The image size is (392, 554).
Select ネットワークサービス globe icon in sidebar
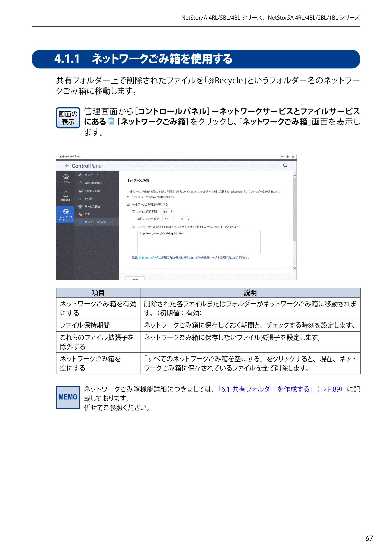click(66, 211)
